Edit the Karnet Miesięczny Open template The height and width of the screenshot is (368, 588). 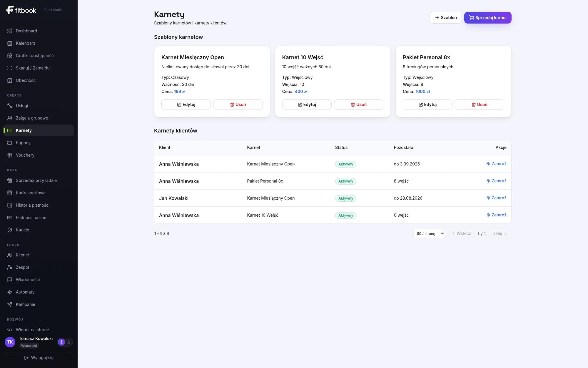[x=186, y=105]
